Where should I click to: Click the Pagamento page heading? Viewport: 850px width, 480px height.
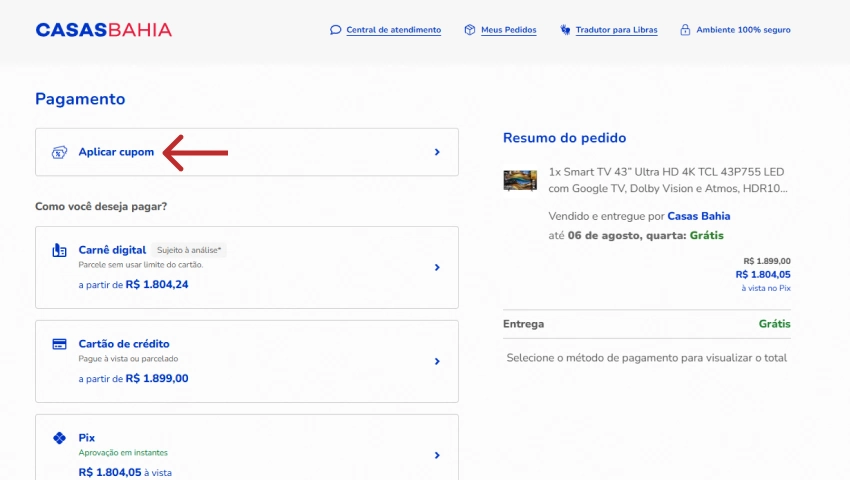pyautogui.click(x=80, y=99)
